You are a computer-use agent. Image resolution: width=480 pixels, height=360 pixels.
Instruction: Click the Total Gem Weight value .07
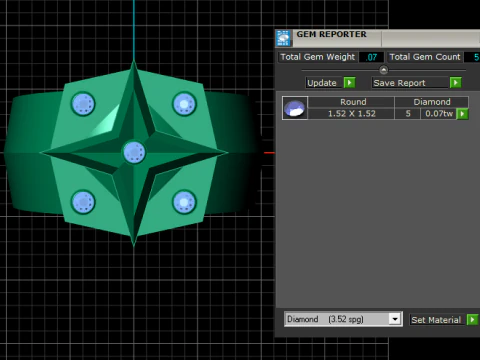371,57
